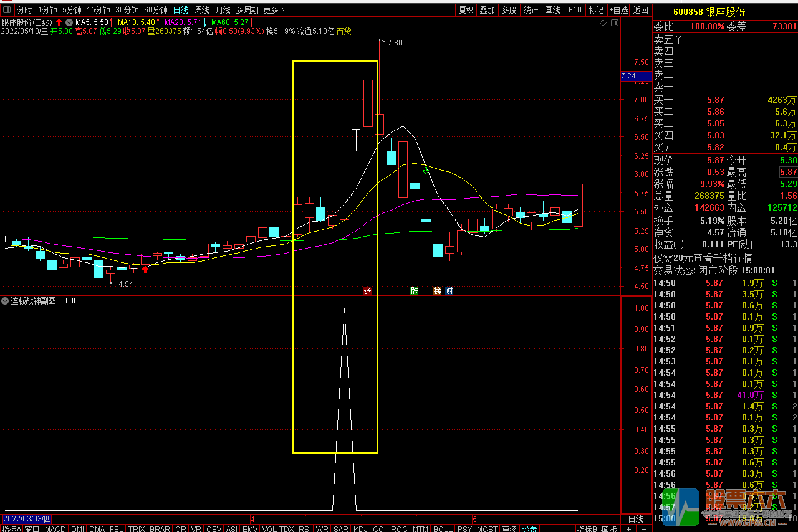This screenshot has width=798, height=532.
Task: Click the 模板 template tab
Action: pos(608,528)
